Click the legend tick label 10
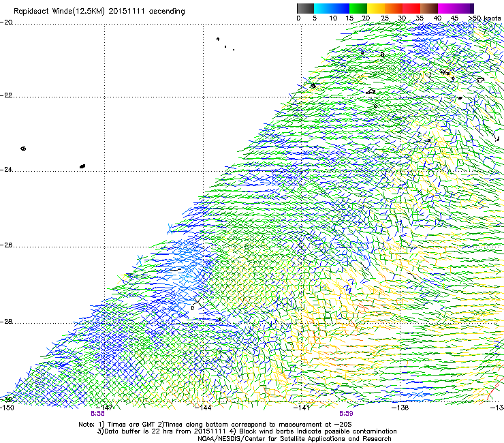This screenshot has width=504, height=443. 333,18
